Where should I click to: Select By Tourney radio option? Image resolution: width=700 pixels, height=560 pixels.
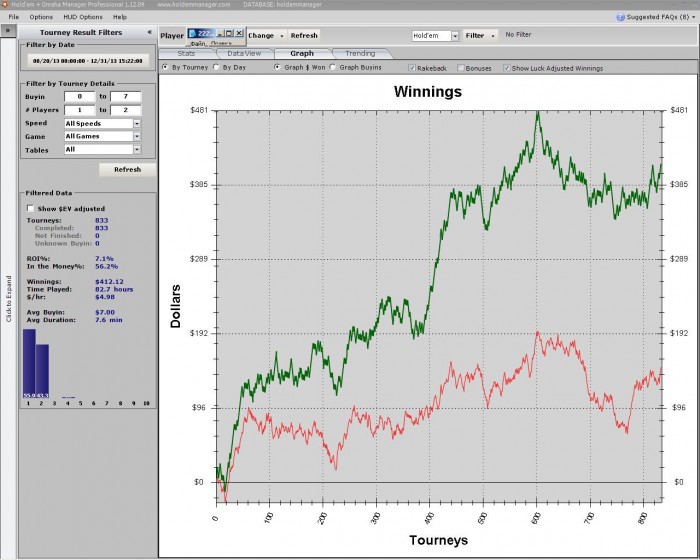click(x=165, y=67)
